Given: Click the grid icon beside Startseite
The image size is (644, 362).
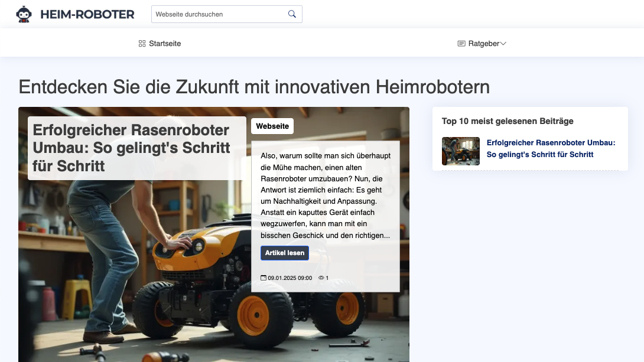Looking at the screenshot, I should pyautogui.click(x=141, y=43).
